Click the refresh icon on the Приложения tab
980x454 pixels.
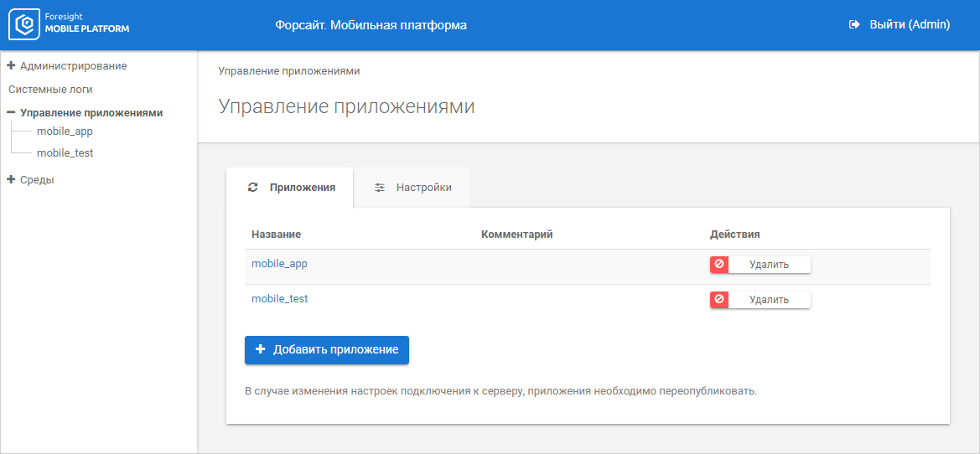252,188
